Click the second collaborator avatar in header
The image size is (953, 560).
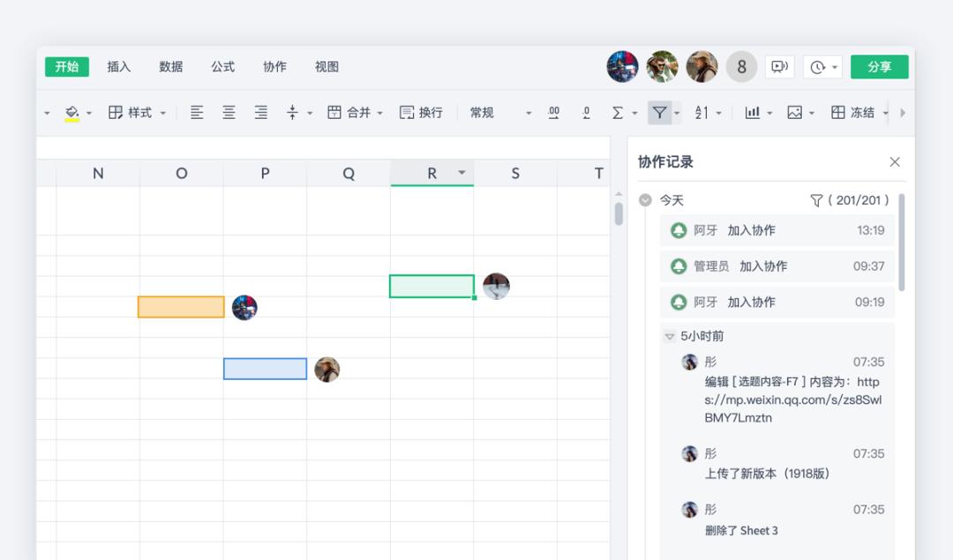tap(662, 67)
